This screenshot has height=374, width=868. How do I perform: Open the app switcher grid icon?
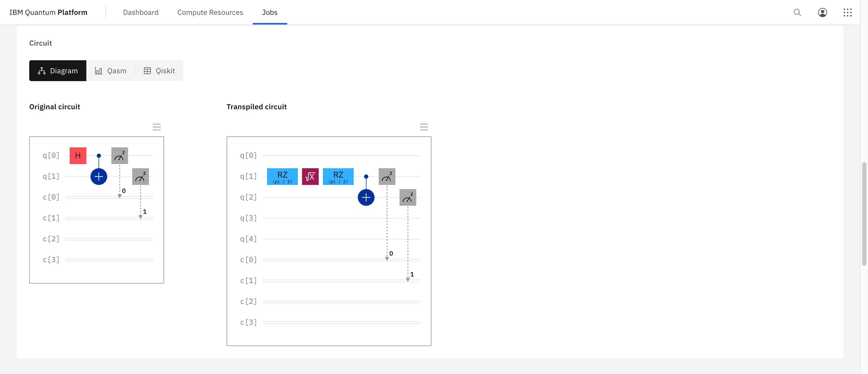pyautogui.click(x=847, y=13)
